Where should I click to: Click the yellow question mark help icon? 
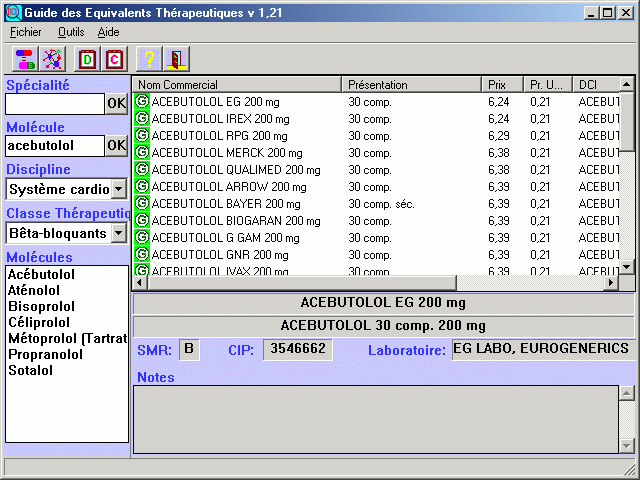click(149, 59)
